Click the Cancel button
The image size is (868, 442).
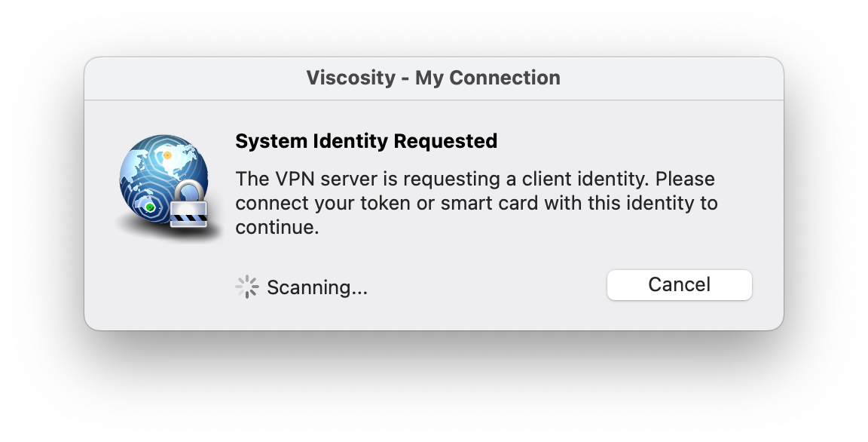(x=679, y=284)
